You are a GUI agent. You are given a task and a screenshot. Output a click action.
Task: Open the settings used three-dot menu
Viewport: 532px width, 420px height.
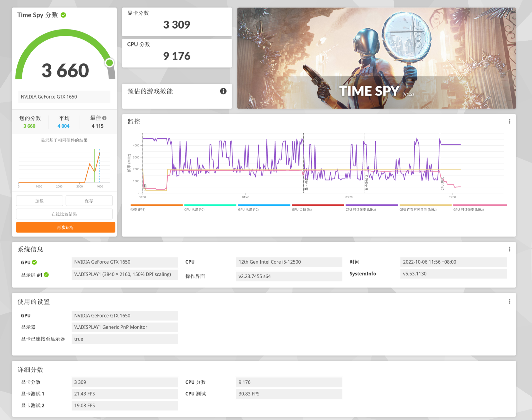(x=509, y=302)
